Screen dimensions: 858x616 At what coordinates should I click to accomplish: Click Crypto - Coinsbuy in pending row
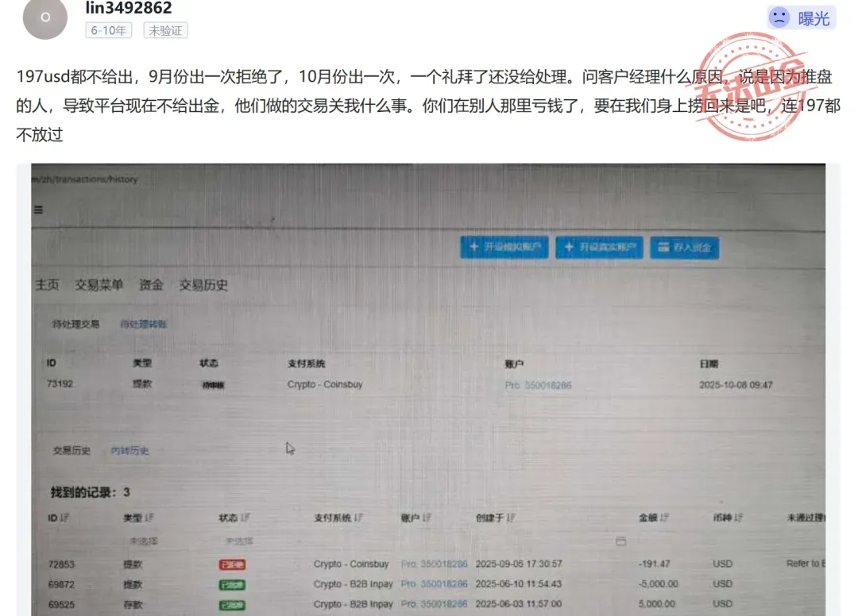325,384
